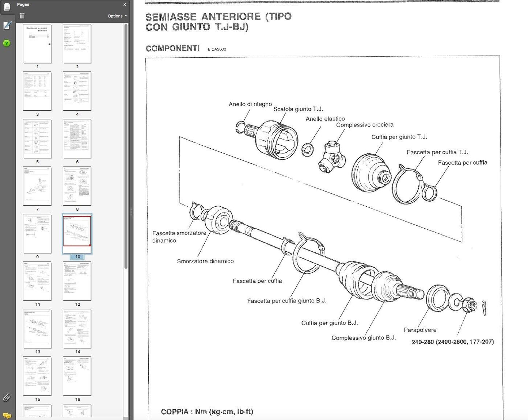Image resolution: width=528 pixels, height=420 pixels.
Task: Open page 4 thumbnail
Action: point(77,91)
